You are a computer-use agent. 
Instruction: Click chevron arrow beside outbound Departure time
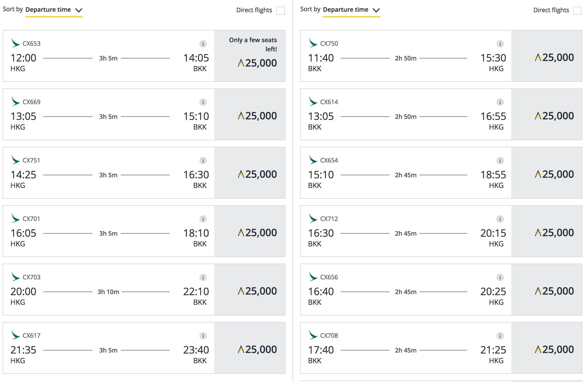[x=78, y=10]
